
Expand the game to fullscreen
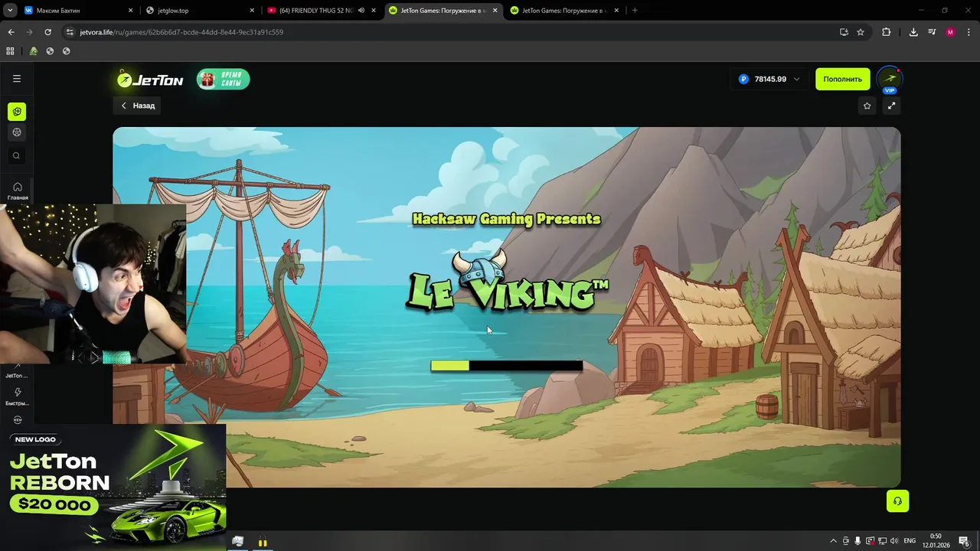tap(891, 106)
